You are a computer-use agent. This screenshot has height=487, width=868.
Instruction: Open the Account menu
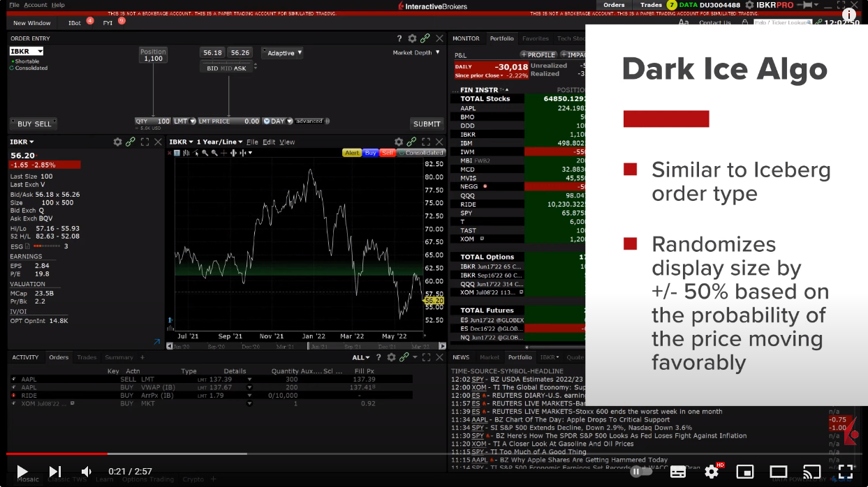(x=36, y=5)
